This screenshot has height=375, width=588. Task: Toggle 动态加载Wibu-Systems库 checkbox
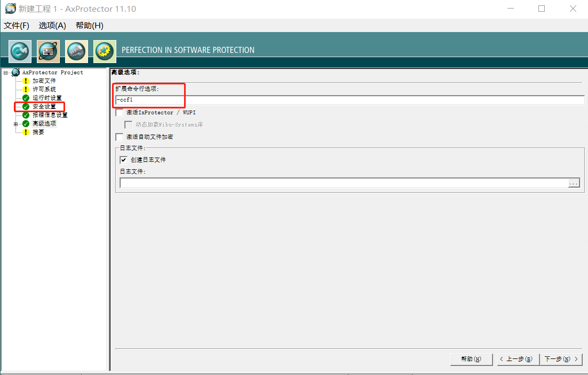128,124
